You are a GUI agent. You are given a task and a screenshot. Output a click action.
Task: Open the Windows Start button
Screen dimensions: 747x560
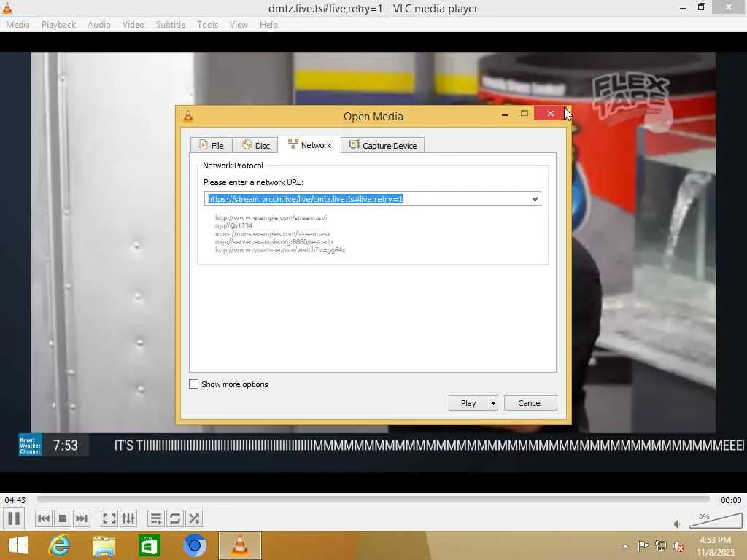click(18, 545)
